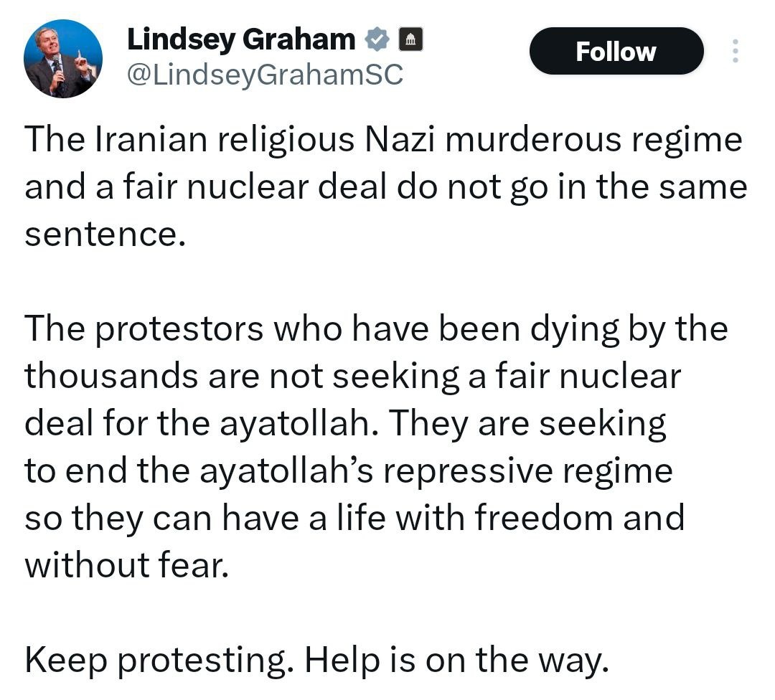Open the @LindseyGrahamSC handle link
Screen dimensions: 775x700
click(x=266, y=73)
